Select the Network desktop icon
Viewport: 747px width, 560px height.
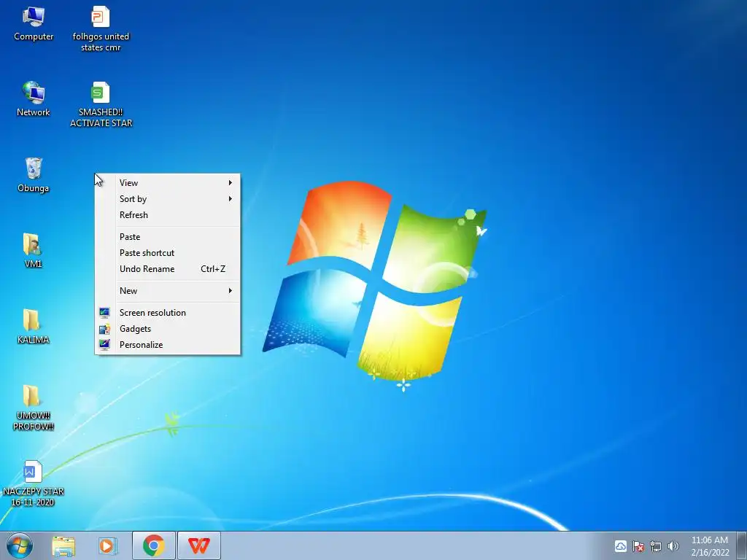pyautogui.click(x=34, y=99)
